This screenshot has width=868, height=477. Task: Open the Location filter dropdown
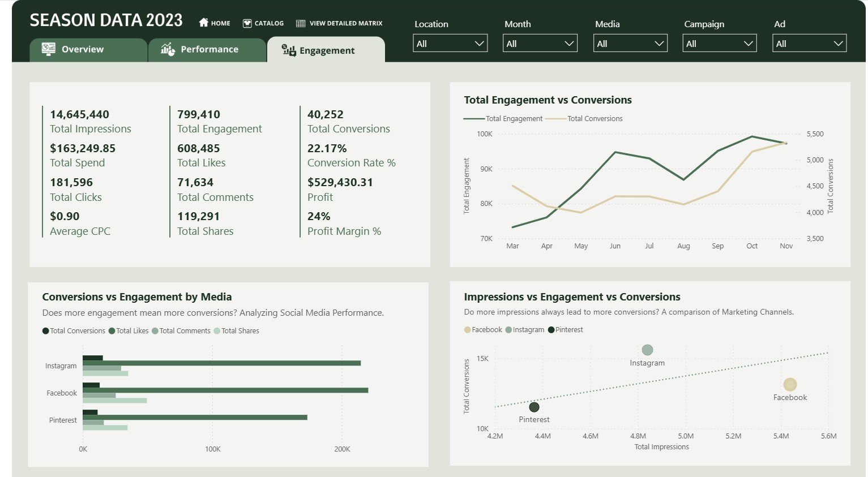tap(450, 44)
